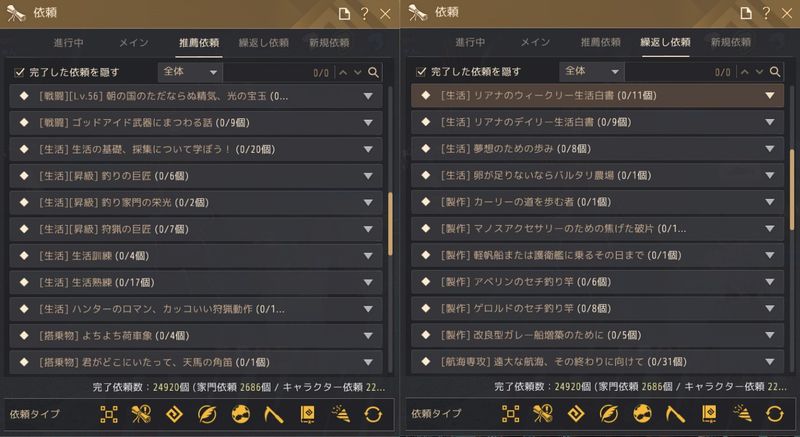Toggle the book quest type icon in right window
The image size is (800, 437).
[706, 414]
